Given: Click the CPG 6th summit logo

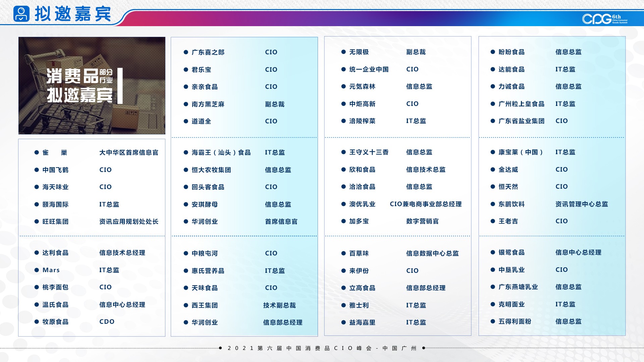Looking at the screenshot, I should 604,19.
